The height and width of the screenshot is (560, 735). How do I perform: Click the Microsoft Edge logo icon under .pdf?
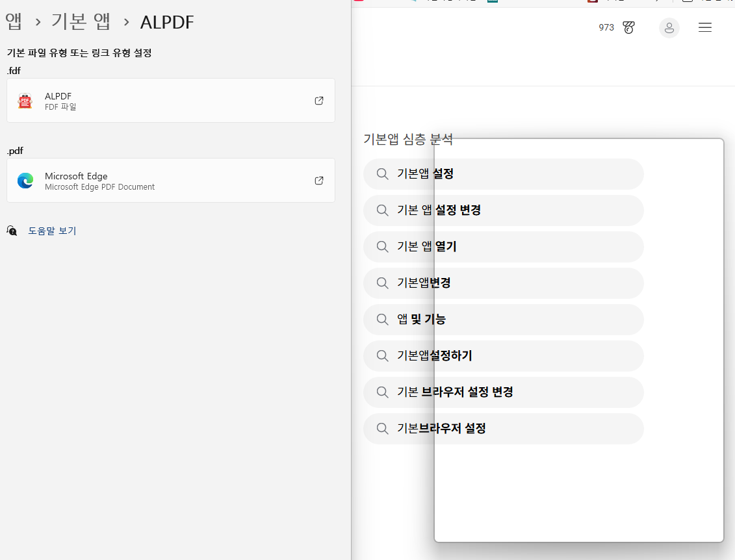click(x=25, y=181)
